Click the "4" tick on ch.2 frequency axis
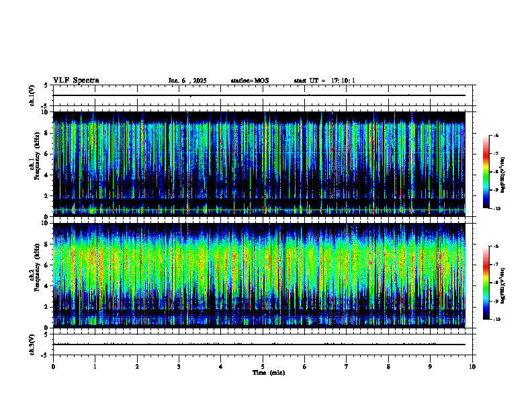The width and height of the screenshot is (532, 411). pyautogui.click(x=47, y=286)
